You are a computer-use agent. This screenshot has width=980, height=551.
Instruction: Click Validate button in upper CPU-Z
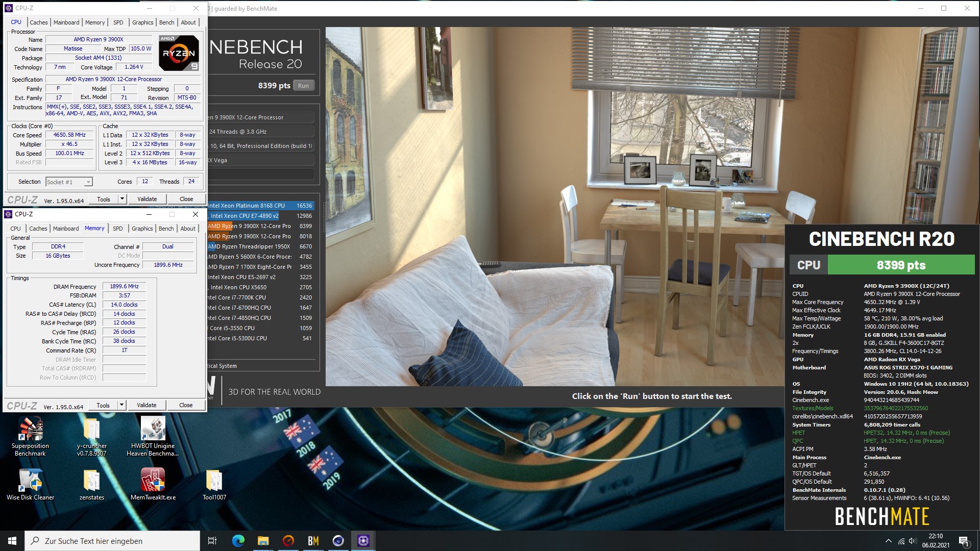tap(147, 199)
